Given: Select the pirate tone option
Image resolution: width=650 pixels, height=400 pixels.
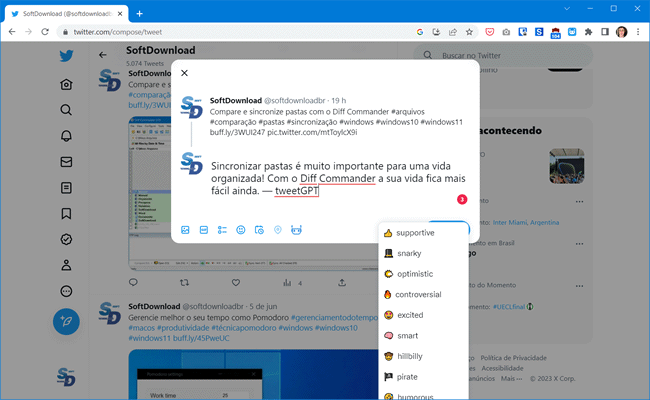Looking at the screenshot, I should click(x=423, y=377).
